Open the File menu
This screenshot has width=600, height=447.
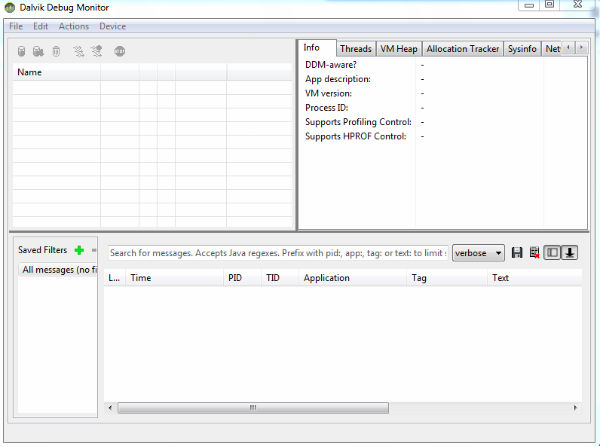[x=16, y=26]
